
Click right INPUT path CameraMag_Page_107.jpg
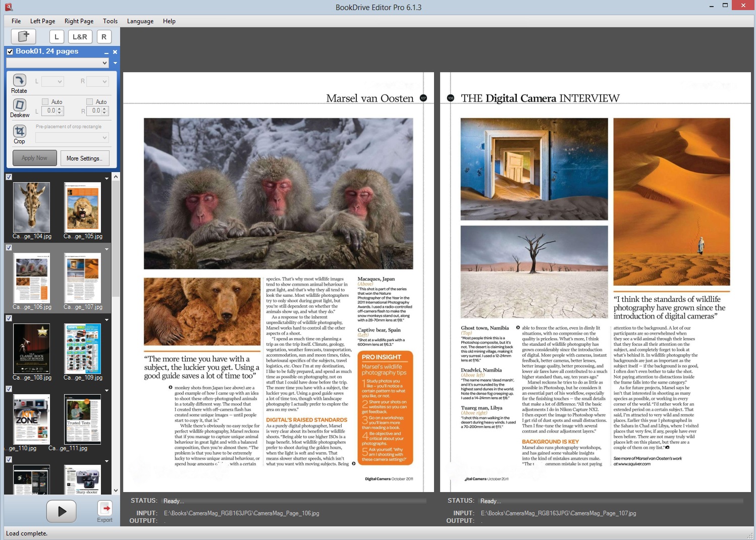[x=558, y=513]
